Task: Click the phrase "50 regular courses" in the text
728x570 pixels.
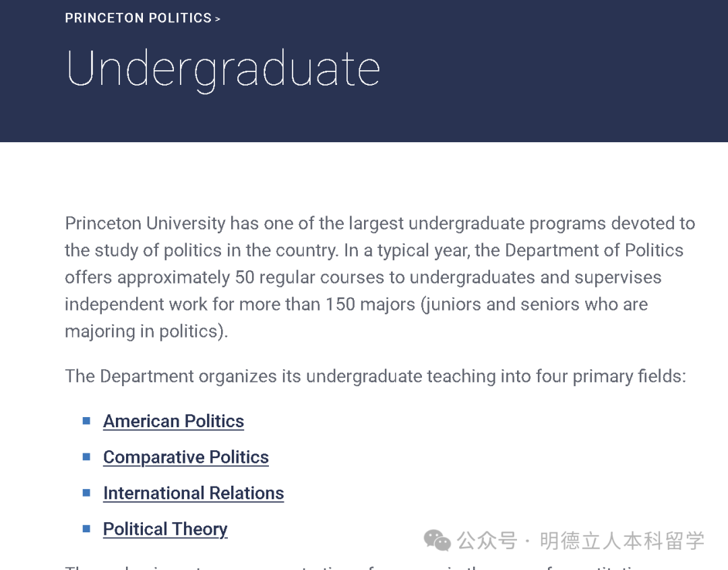Action: point(320,278)
